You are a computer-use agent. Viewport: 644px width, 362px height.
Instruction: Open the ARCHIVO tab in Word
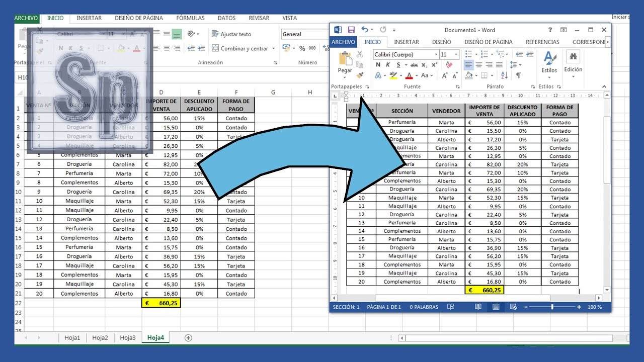coord(343,42)
